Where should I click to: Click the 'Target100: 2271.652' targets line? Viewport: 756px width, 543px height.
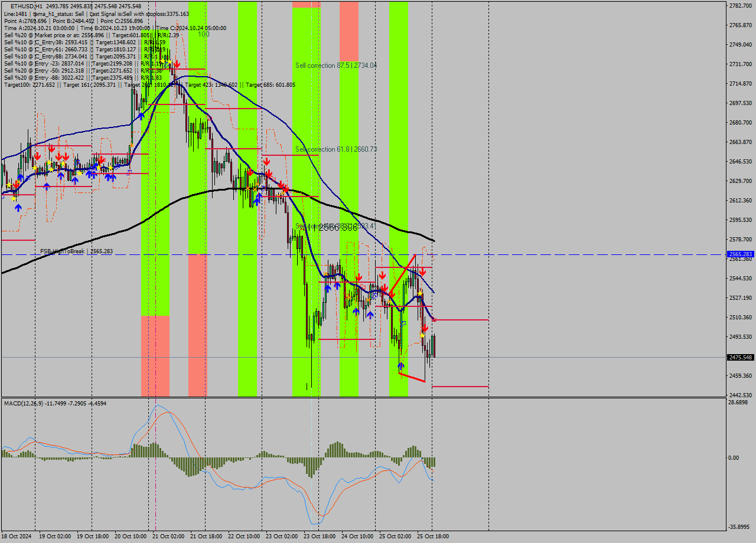pos(149,84)
